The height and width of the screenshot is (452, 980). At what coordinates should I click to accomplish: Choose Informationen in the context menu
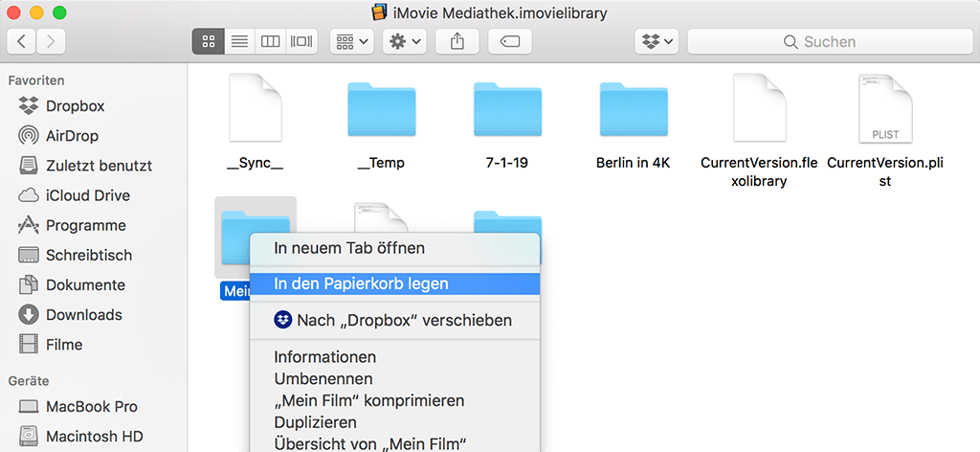click(x=394, y=357)
